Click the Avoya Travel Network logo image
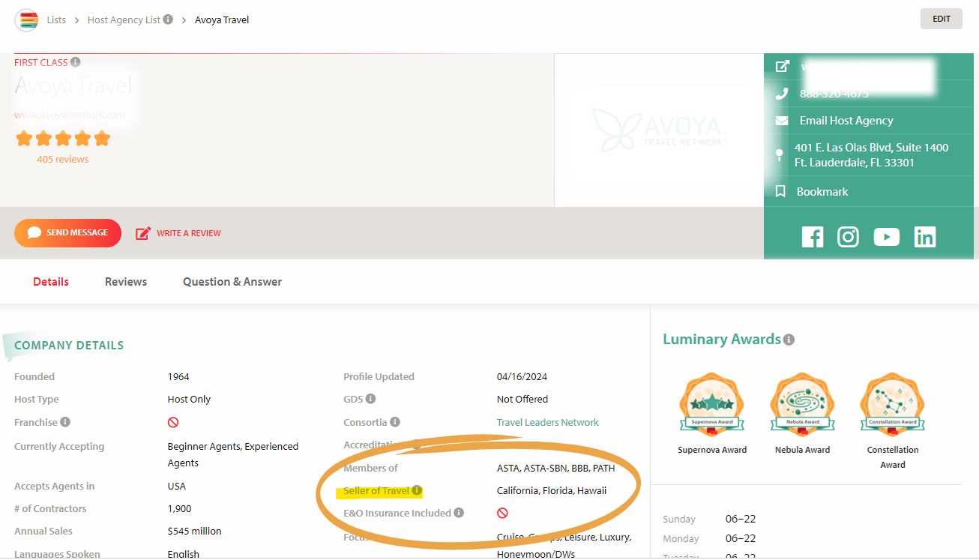The image size is (979, 560). 659,130
